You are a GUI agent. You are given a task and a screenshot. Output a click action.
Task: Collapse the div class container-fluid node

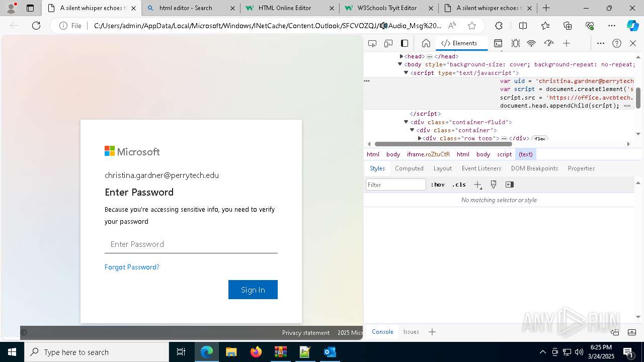tap(406, 122)
